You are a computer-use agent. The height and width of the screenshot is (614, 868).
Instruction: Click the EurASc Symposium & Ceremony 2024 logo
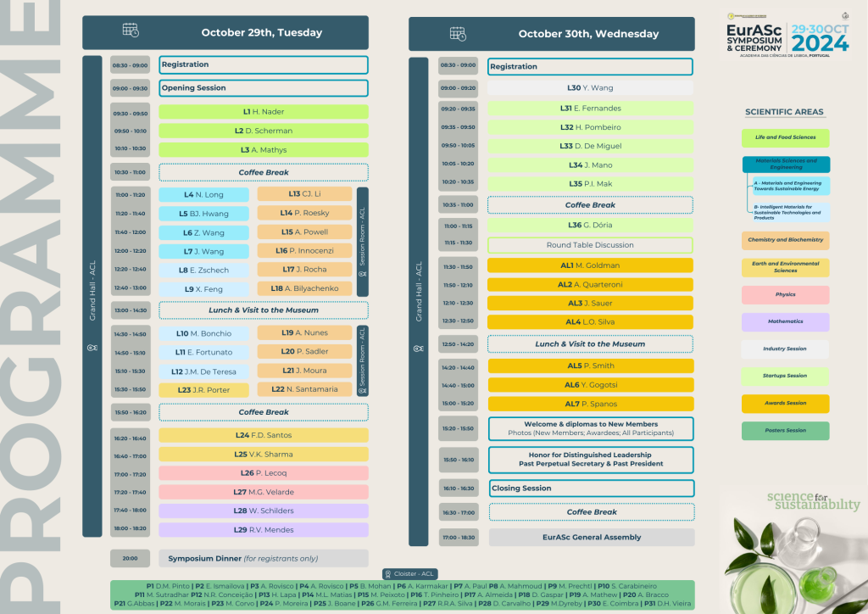click(x=787, y=35)
